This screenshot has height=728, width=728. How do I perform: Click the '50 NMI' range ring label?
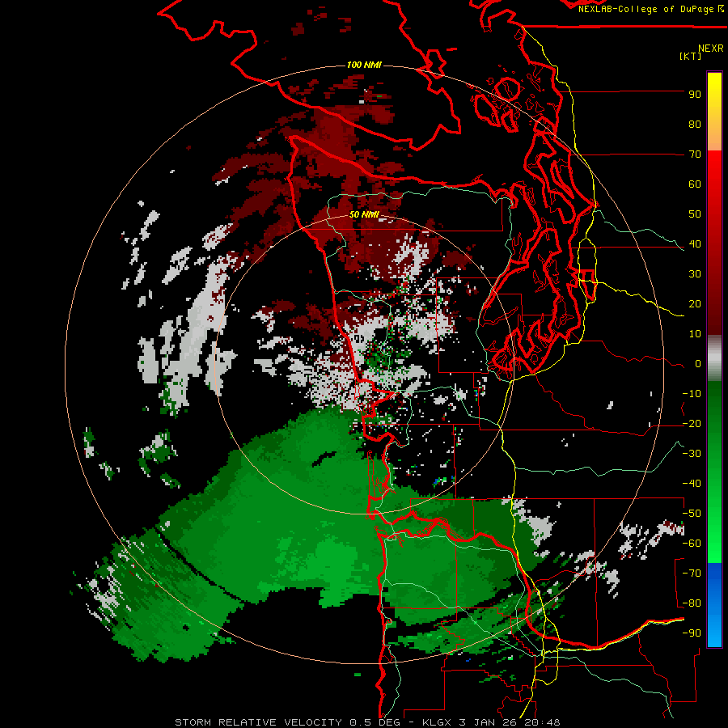pos(364,214)
